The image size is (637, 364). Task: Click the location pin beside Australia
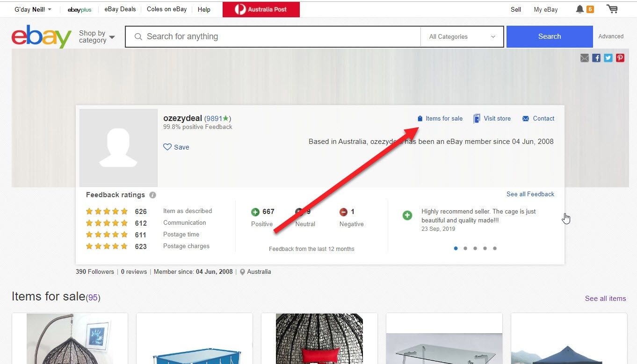point(242,272)
